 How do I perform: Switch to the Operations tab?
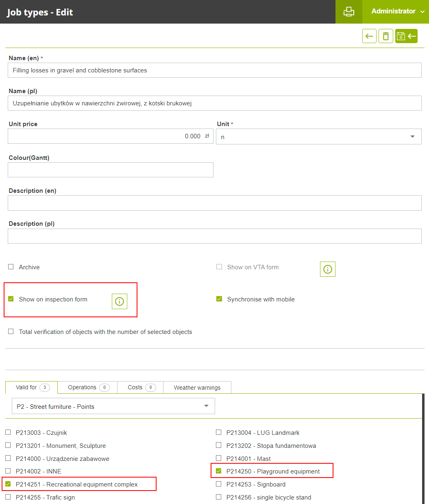point(87,387)
